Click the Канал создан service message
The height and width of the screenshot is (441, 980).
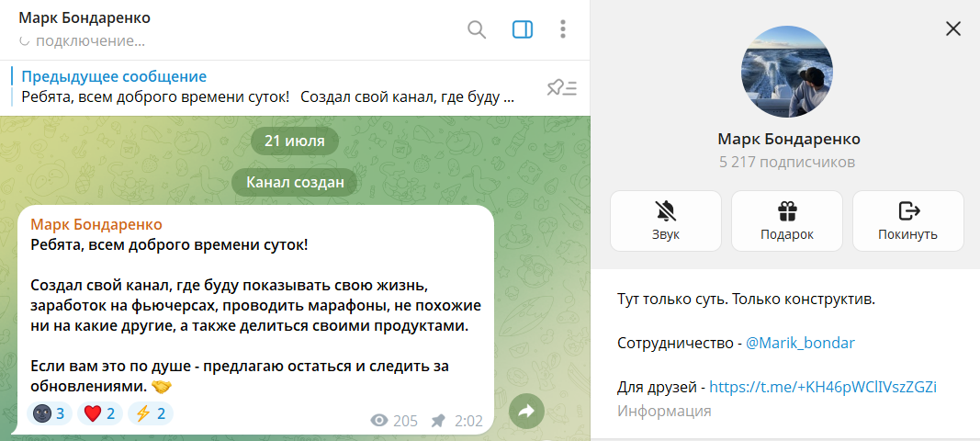coord(295,183)
